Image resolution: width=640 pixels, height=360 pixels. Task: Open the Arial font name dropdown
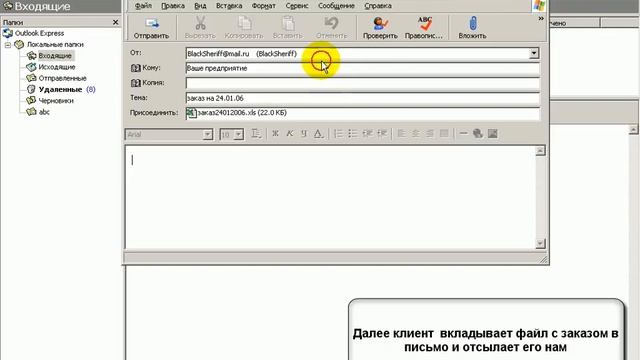[x=207, y=134]
